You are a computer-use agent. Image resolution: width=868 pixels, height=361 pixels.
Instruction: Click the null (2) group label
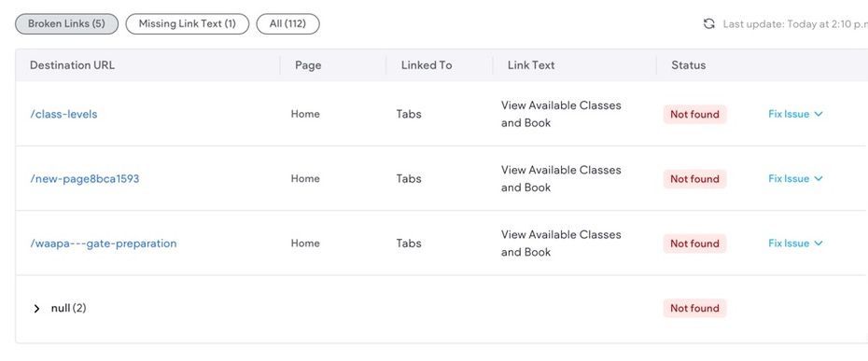(x=69, y=309)
